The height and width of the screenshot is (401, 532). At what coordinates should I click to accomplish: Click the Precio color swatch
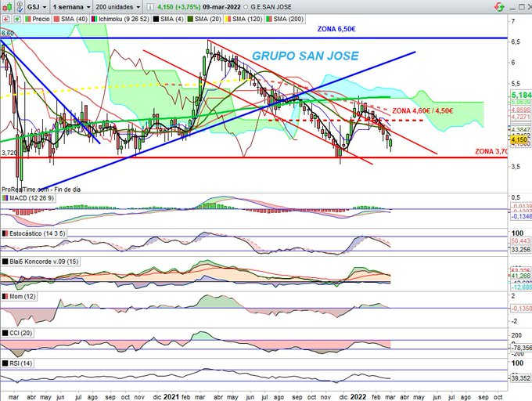28,19
